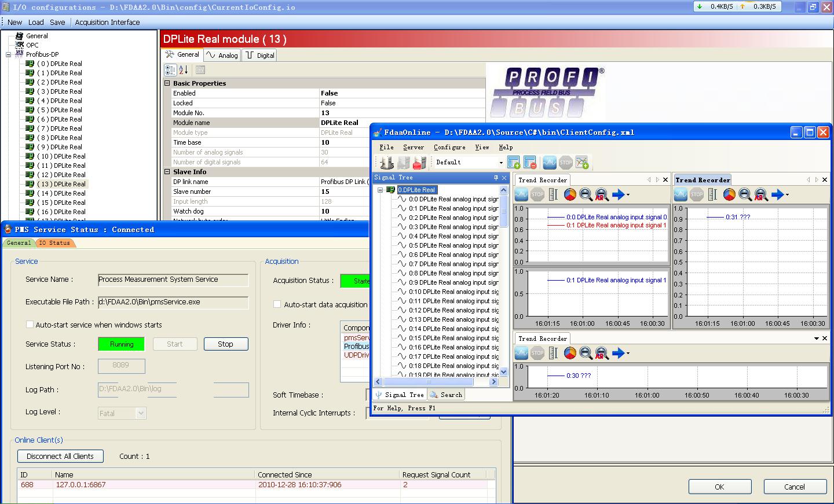834x504 pixels.
Task: Click the ruler icon in left Trend Recorder
Action: (x=553, y=194)
